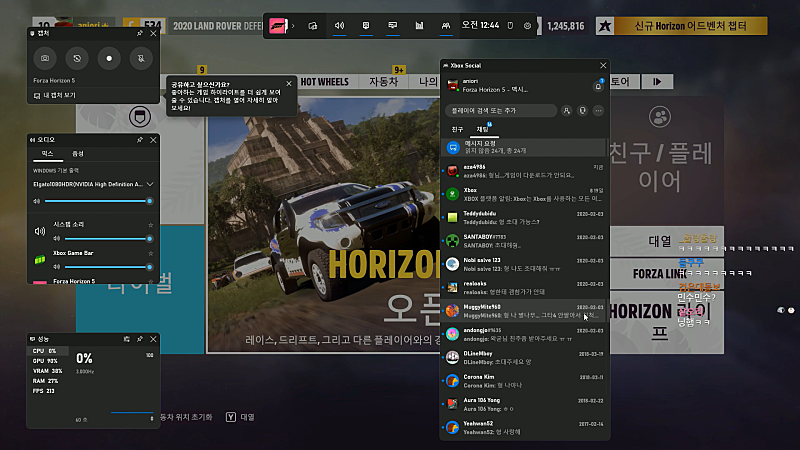
Task: Open chat with Corona Kim
Action: coord(524,381)
